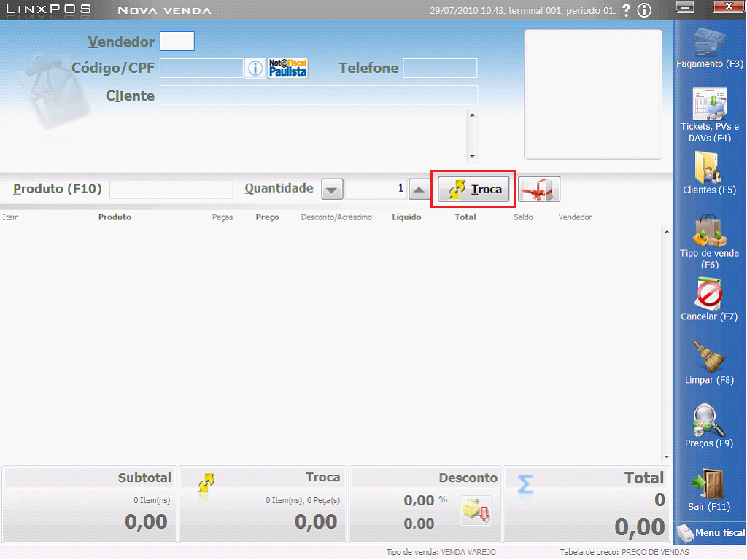Close the LinxPOS window
The height and width of the screenshot is (560, 747).
point(729,6)
